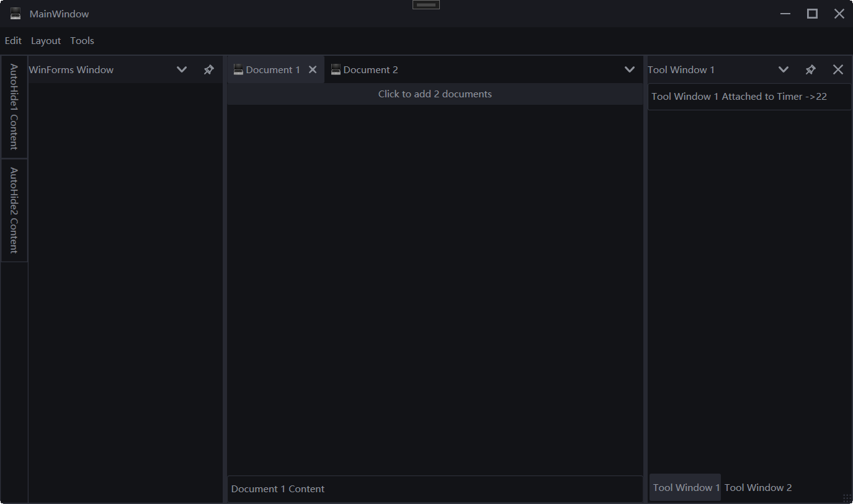Switch to the Document 1 tab
The image size is (853, 504).
pyautogui.click(x=275, y=69)
